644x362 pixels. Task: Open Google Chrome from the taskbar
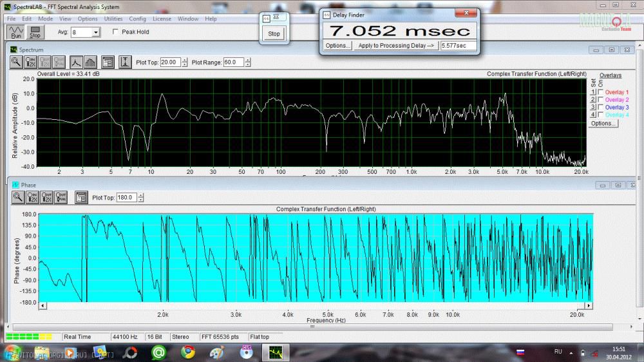click(188, 352)
